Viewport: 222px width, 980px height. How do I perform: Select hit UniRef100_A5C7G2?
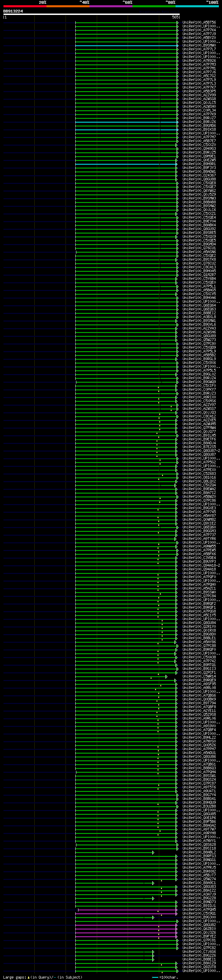199,76
